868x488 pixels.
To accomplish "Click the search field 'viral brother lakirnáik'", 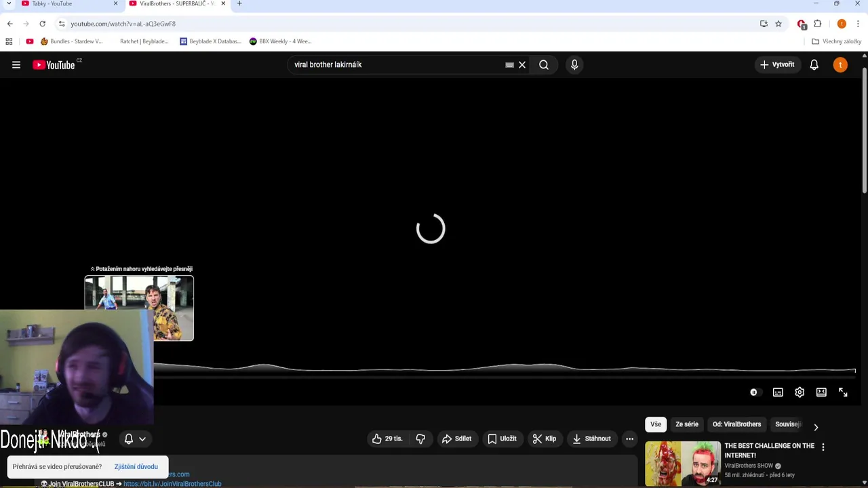I will [x=397, y=64].
